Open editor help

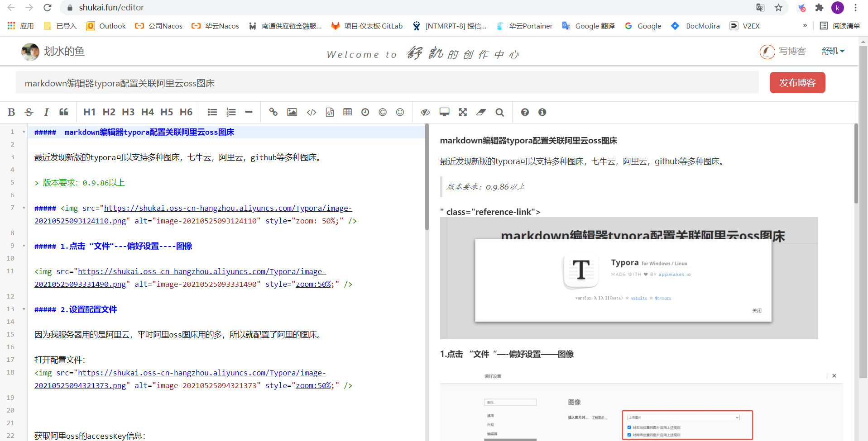pyautogui.click(x=525, y=112)
